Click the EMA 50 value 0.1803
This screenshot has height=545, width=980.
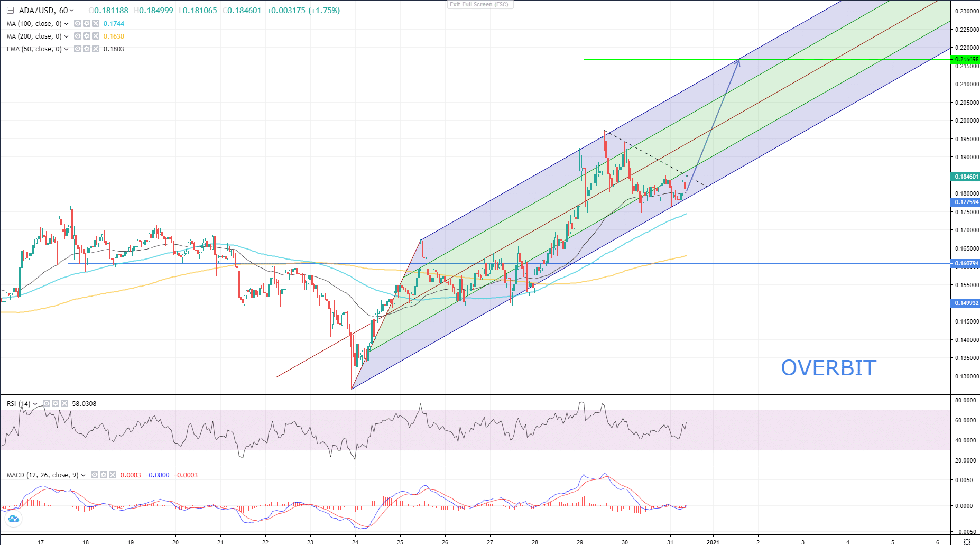(114, 49)
